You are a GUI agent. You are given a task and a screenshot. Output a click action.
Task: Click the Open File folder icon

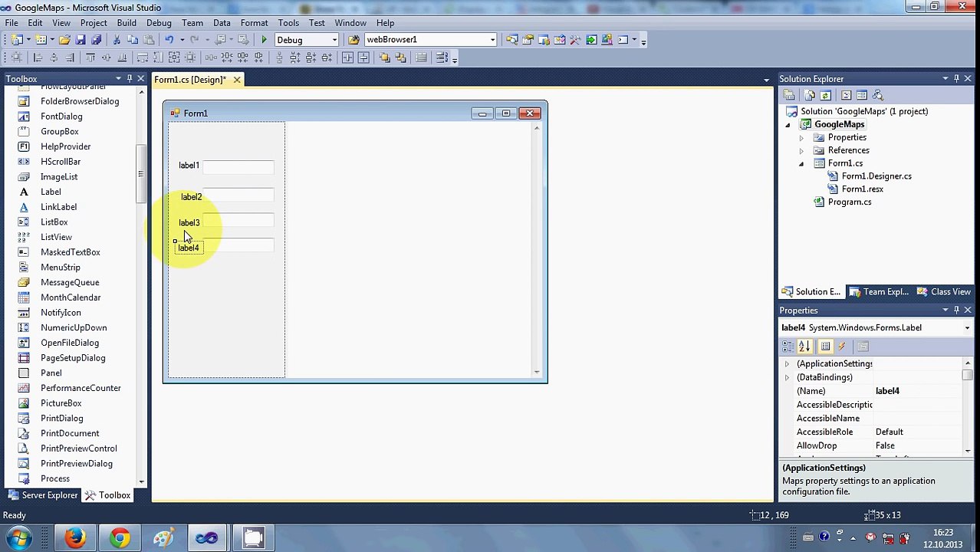pyautogui.click(x=64, y=40)
